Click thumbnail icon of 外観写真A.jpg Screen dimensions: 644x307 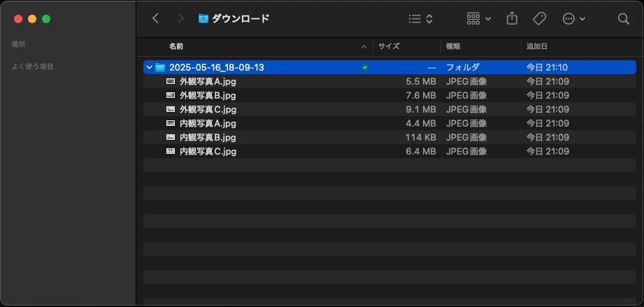(x=171, y=81)
